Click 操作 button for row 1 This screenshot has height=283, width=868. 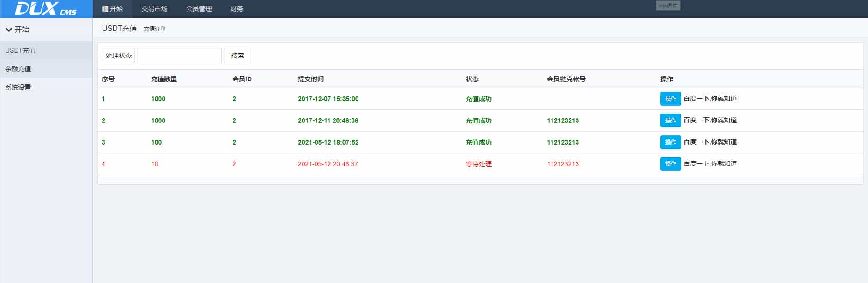[670, 99]
